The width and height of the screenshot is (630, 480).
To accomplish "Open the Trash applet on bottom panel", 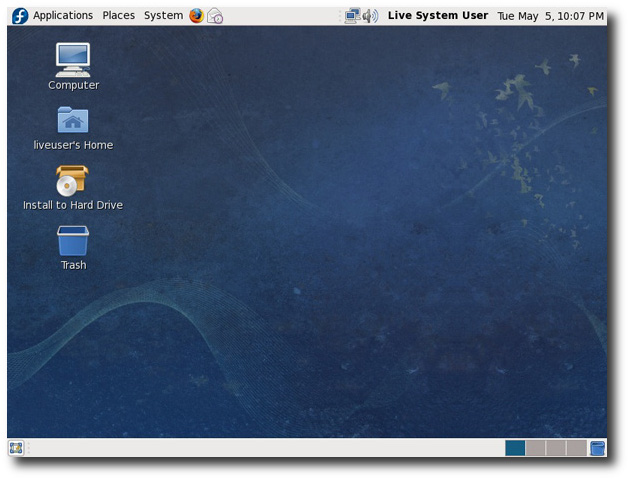I will 597,448.
